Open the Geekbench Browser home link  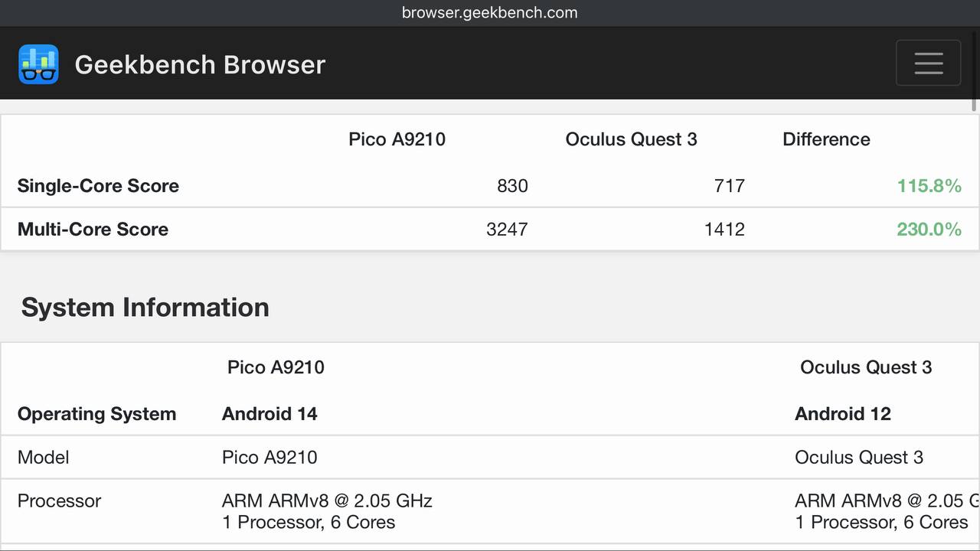(x=200, y=64)
